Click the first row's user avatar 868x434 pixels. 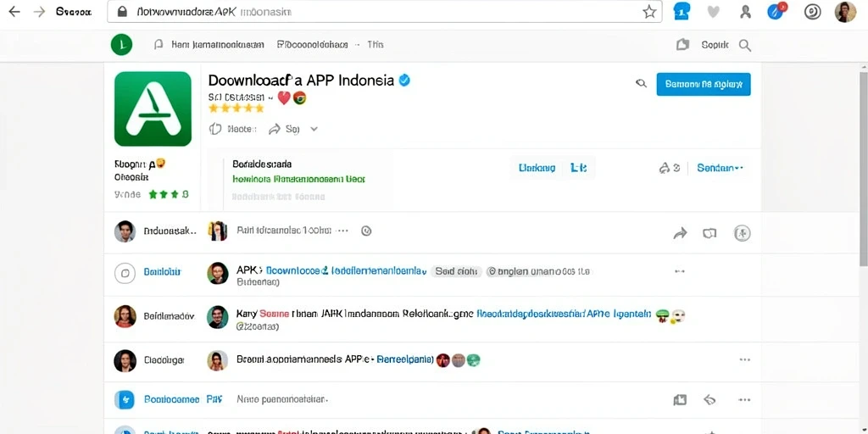pyautogui.click(x=125, y=231)
